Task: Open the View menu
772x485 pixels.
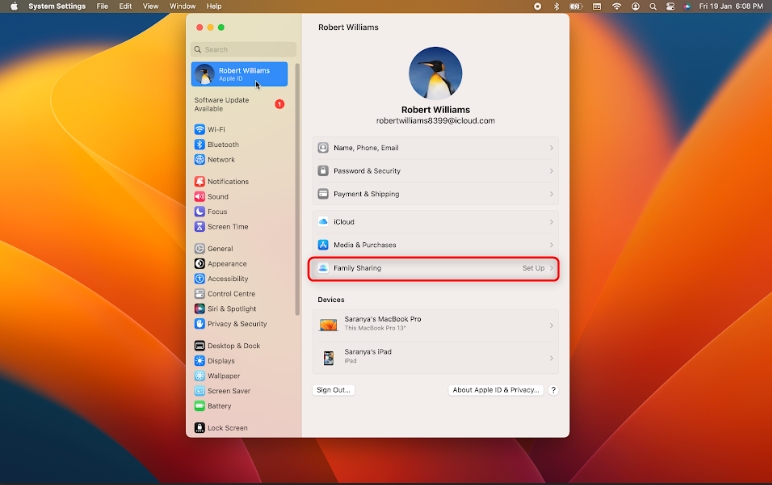Action: tap(150, 6)
